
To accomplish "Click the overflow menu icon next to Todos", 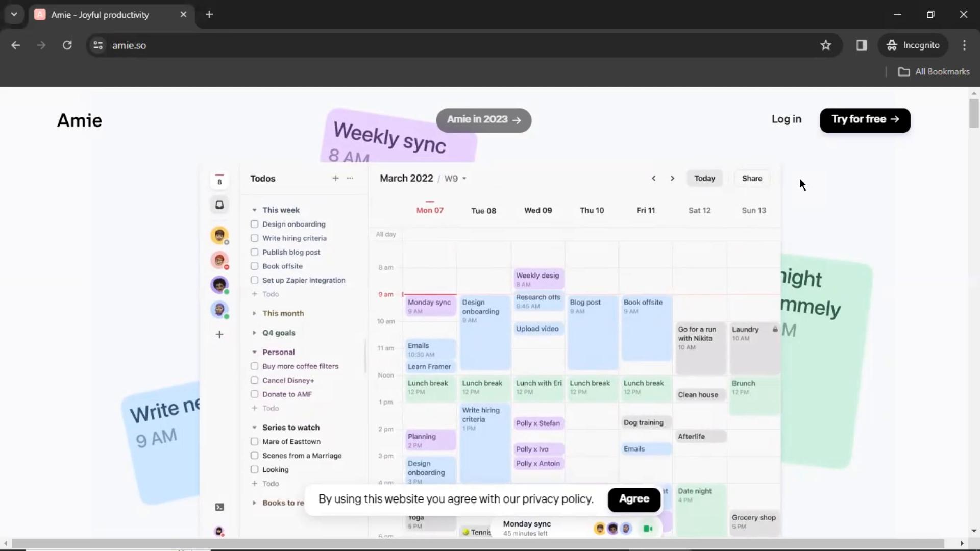I will pos(350,178).
